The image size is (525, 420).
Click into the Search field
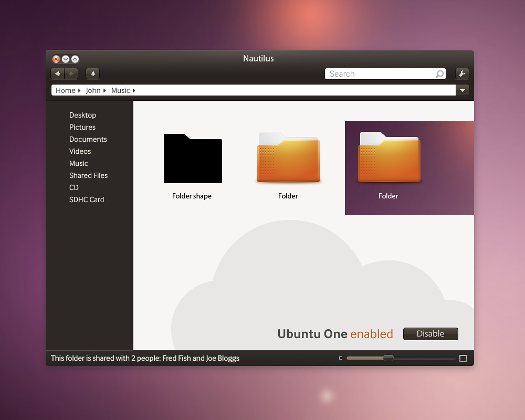coord(385,73)
